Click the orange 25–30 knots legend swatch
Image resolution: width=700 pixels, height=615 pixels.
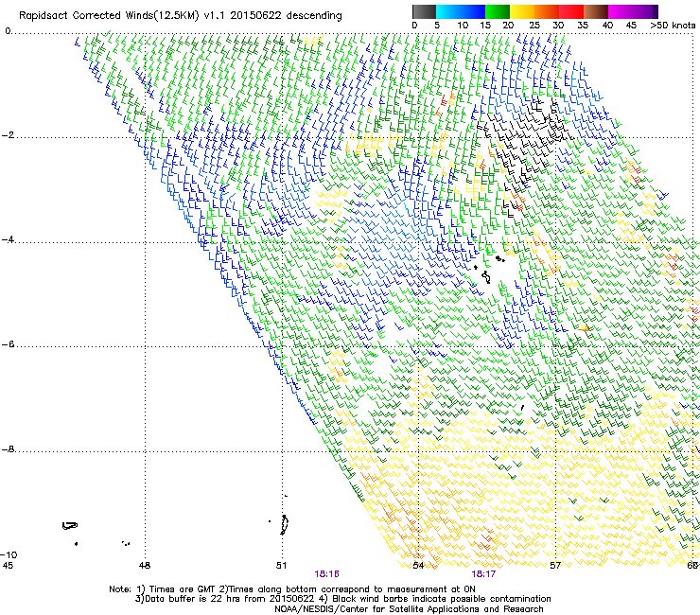[x=547, y=11]
